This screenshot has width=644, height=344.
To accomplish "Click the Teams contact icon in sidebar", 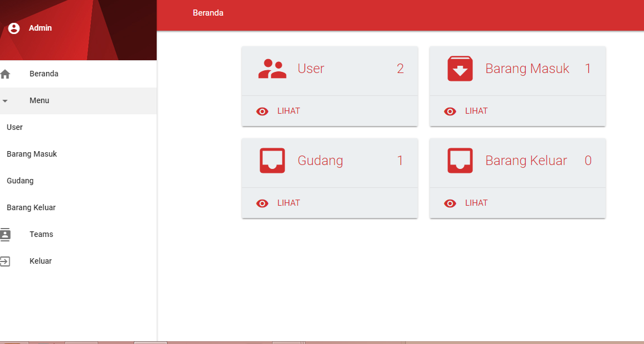I will point(7,234).
